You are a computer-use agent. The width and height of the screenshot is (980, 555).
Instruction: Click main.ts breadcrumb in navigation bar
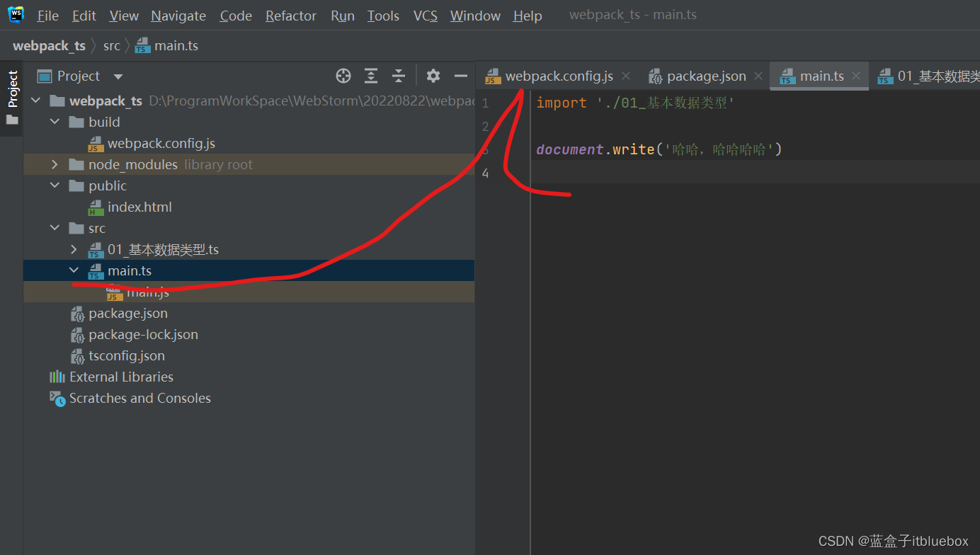tap(166, 45)
